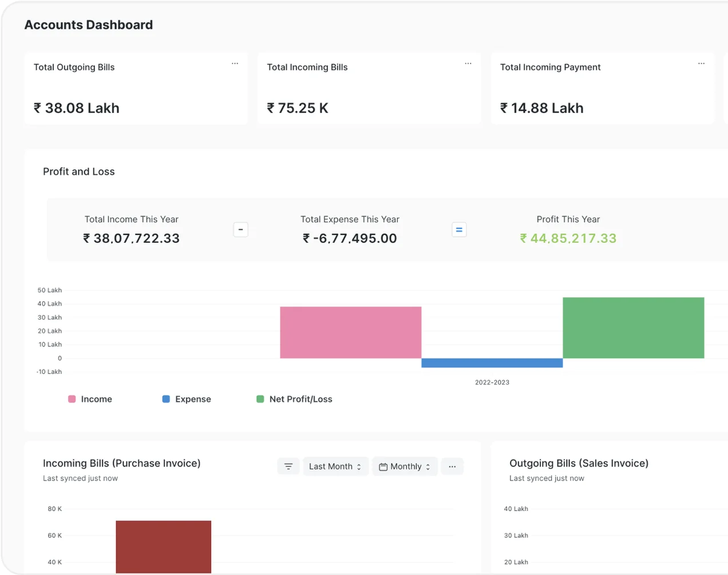This screenshot has width=728, height=575.
Task: Click 'Last synced just now' under Outgoing Bills
Action: click(547, 479)
